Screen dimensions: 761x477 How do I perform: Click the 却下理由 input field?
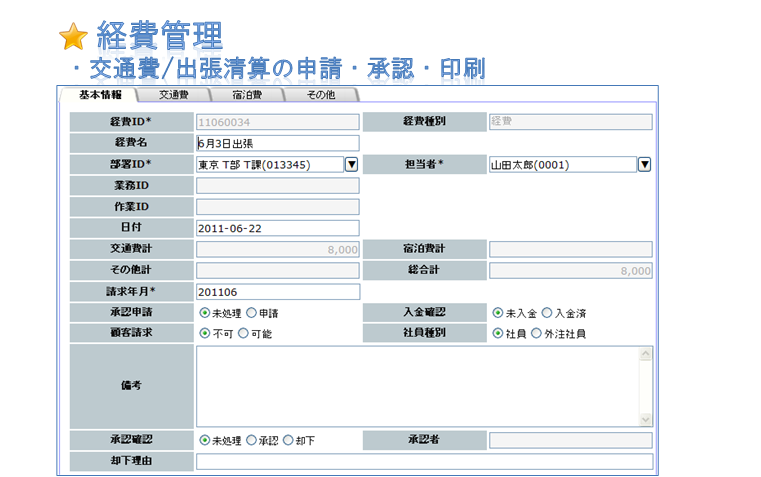coord(425,461)
